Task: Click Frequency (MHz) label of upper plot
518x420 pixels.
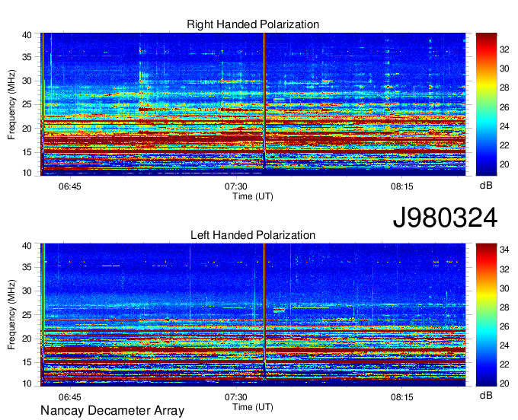Action: (x=11, y=104)
